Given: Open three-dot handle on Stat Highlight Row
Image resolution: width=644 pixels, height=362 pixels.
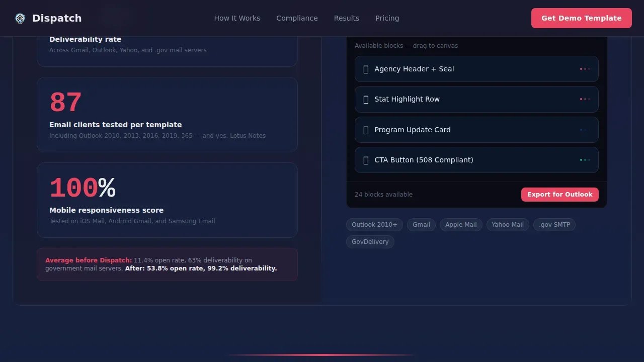Looking at the screenshot, I should coord(585,99).
